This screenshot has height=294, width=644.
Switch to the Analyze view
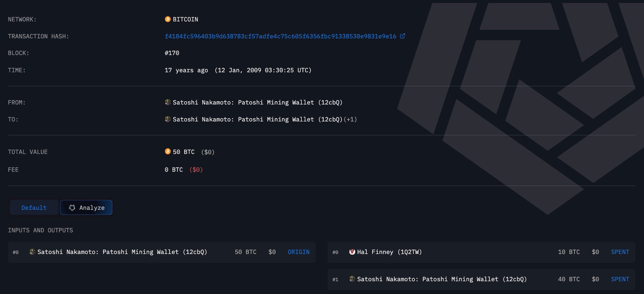point(86,207)
